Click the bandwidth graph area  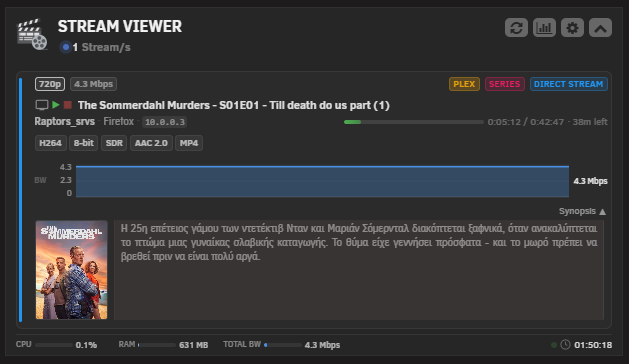click(x=323, y=181)
